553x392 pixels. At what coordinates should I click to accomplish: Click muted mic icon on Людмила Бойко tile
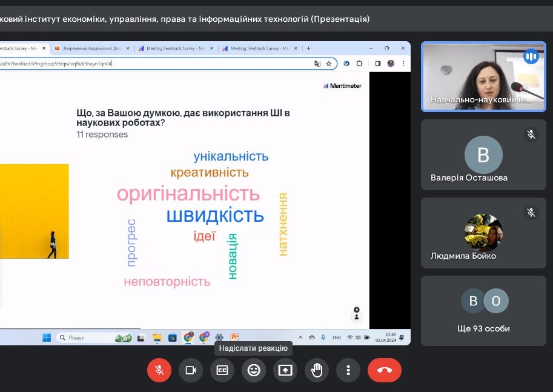[x=531, y=213]
